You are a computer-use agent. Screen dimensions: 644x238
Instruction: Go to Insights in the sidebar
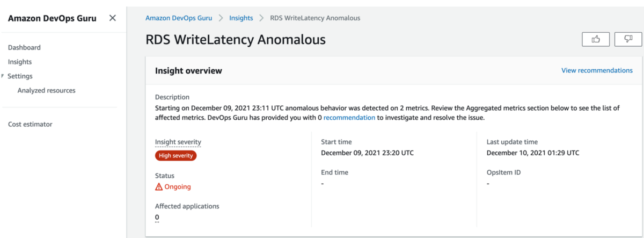(x=20, y=62)
